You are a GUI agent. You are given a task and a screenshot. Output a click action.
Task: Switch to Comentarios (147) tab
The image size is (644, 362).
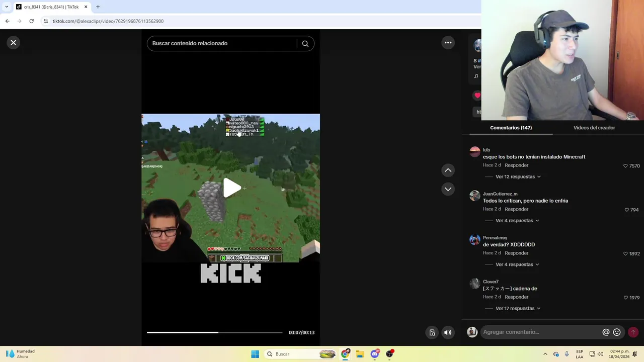click(511, 128)
